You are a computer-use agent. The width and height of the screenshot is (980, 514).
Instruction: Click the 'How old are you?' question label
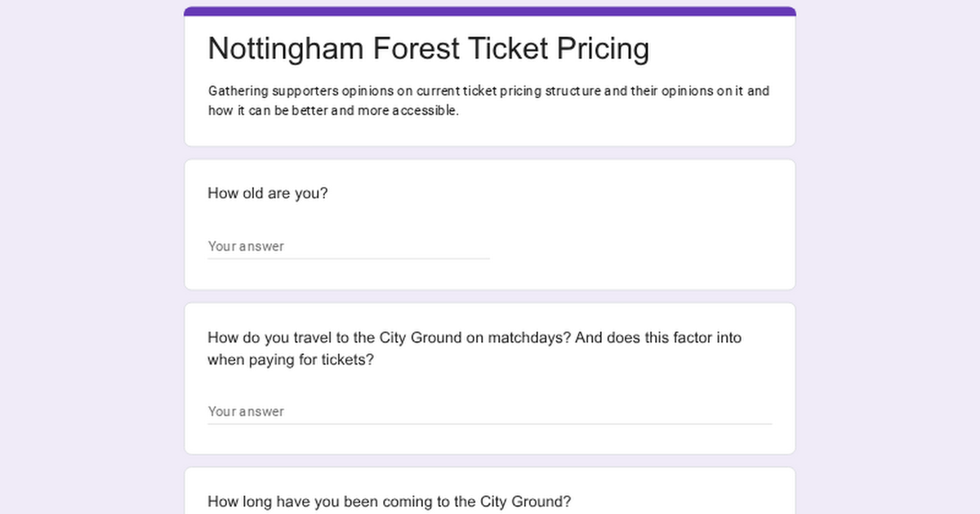point(268,193)
